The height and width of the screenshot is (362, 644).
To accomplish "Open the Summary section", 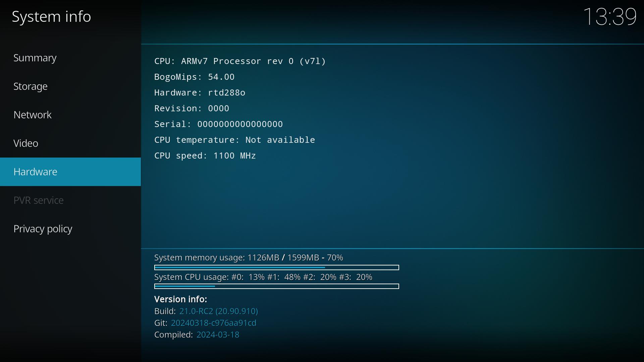I will (x=35, y=58).
